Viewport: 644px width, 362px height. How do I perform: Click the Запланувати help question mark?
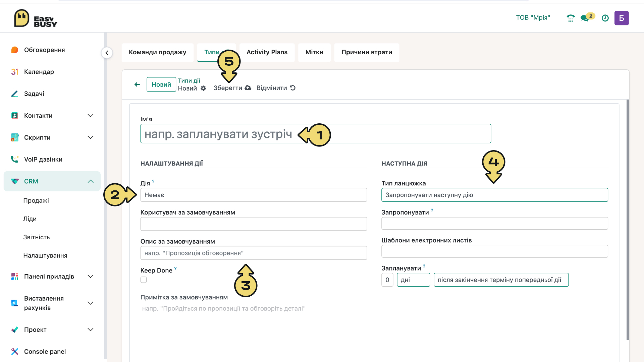point(424,266)
